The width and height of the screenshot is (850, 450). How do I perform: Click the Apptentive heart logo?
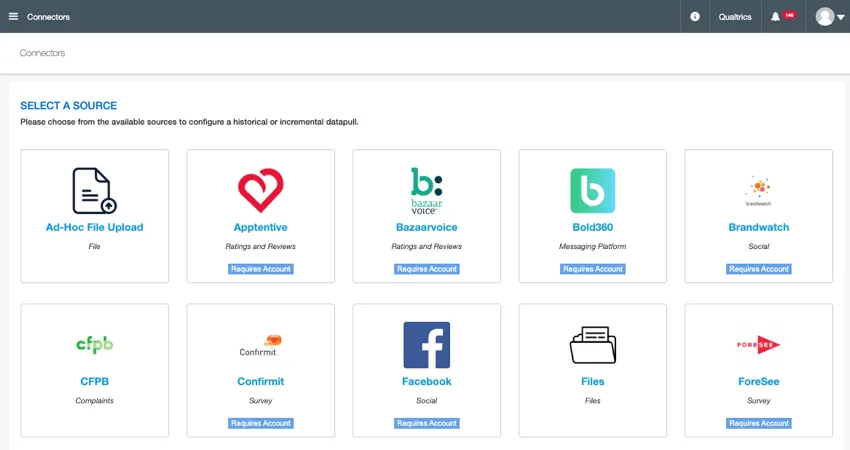pyautogui.click(x=260, y=190)
